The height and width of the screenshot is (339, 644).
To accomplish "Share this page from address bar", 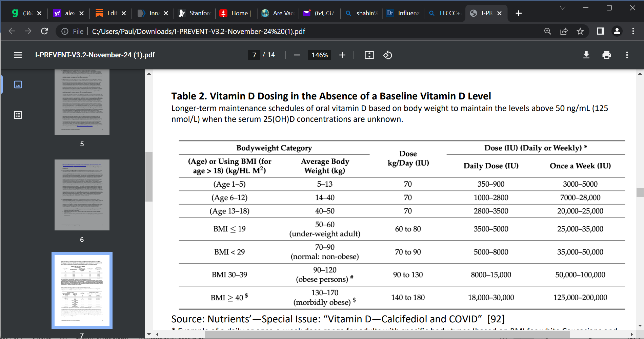I will (x=564, y=31).
